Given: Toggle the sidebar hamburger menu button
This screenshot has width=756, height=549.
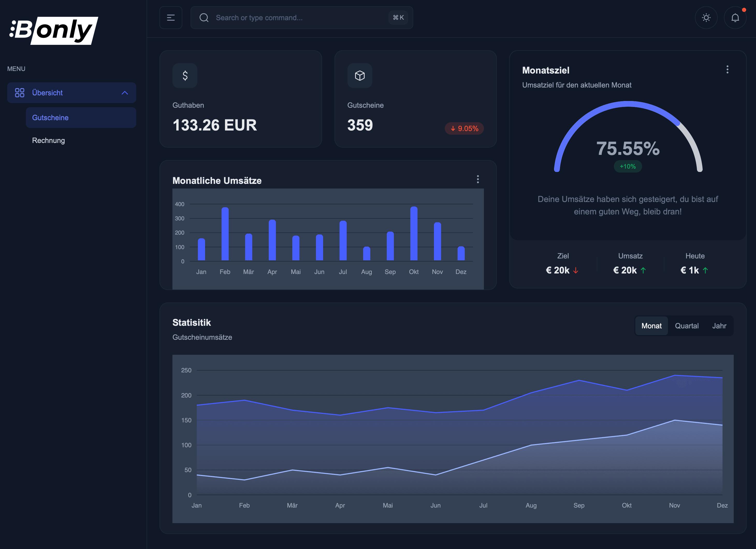Looking at the screenshot, I should 171,18.
